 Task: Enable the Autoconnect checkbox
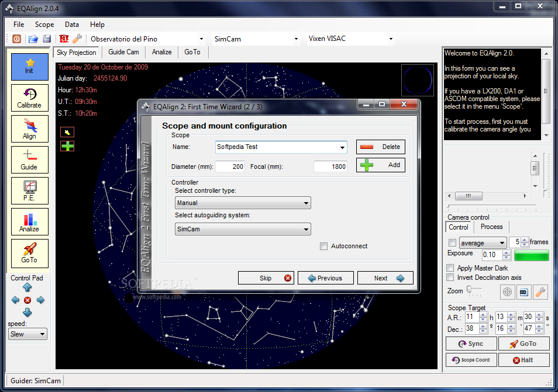pos(323,247)
